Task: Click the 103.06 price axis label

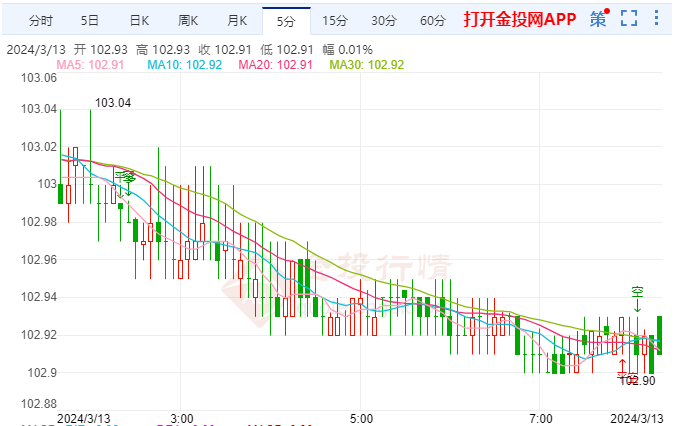Action: tap(39, 78)
